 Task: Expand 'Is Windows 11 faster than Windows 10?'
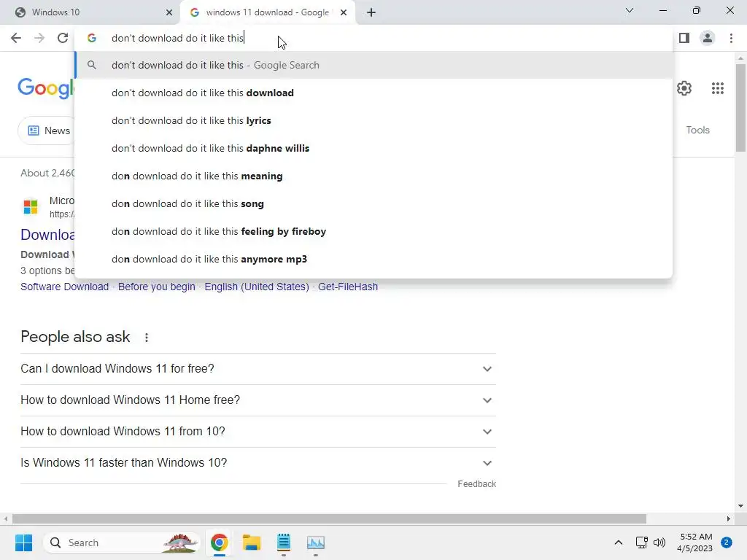coord(258,463)
